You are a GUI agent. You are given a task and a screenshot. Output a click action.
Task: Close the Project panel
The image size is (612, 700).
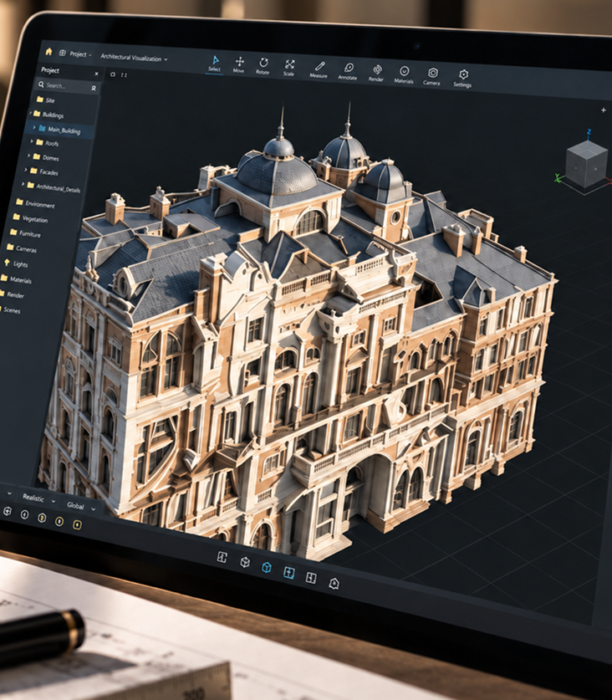pos(96,74)
